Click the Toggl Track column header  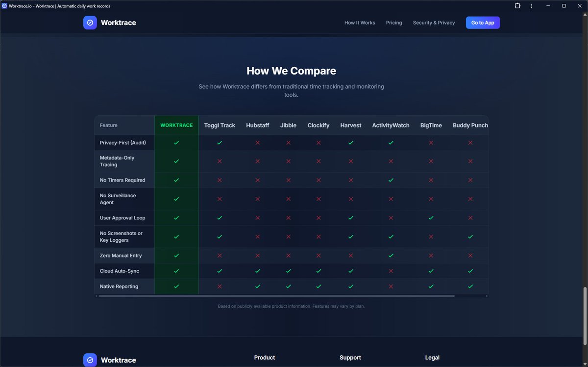click(220, 125)
